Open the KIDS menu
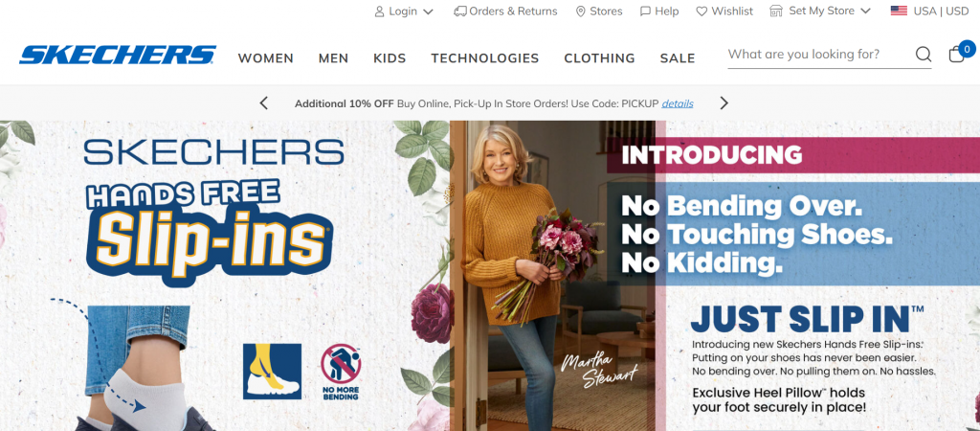The image size is (980, 431). pos(390,58)
